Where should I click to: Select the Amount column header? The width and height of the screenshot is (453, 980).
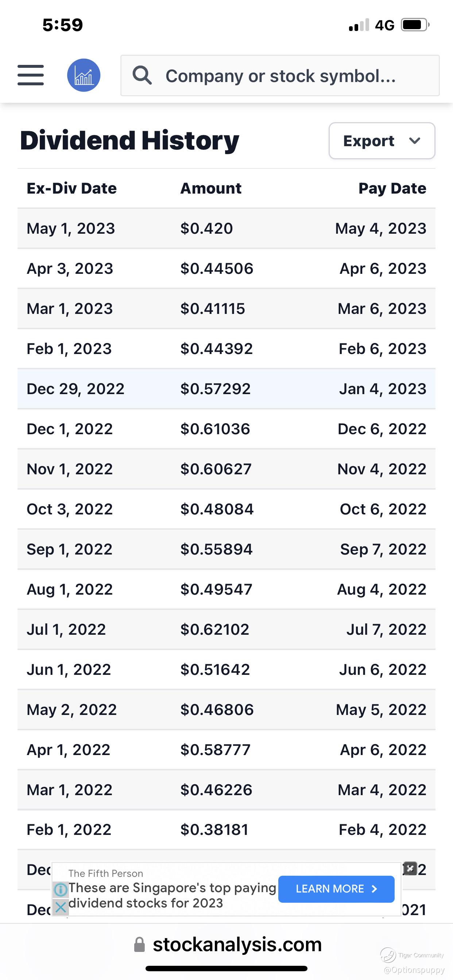pos(210,188)
